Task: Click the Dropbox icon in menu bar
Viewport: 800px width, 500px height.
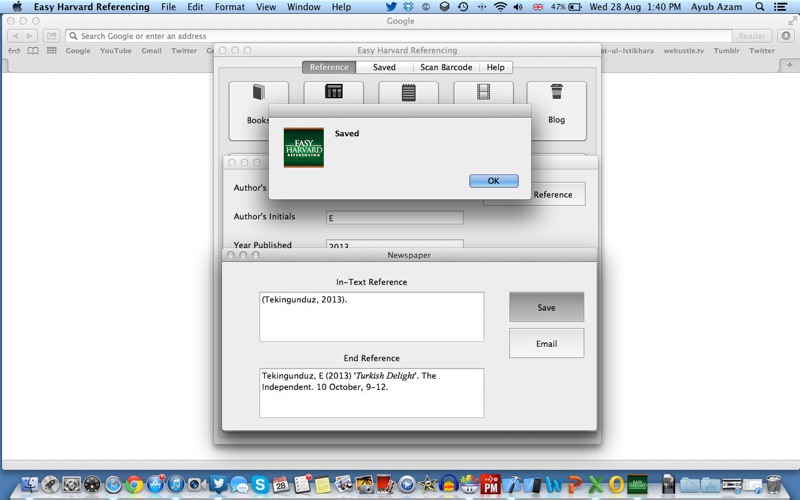Action: (408, 7)
